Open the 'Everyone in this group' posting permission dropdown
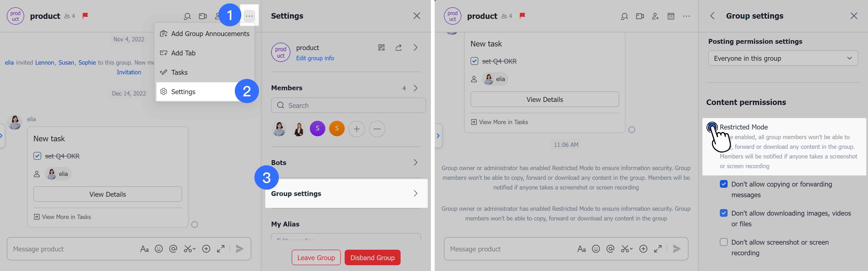 [x=782, y=58]
